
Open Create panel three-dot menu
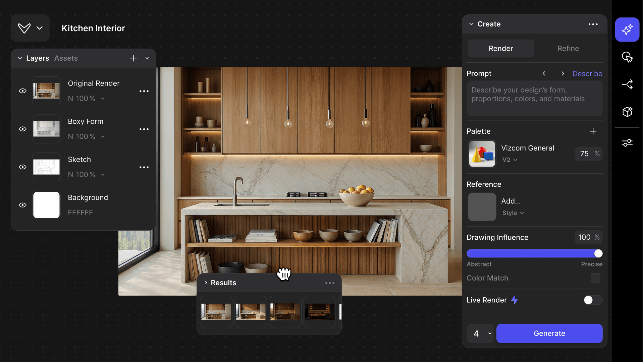(593, 24)
